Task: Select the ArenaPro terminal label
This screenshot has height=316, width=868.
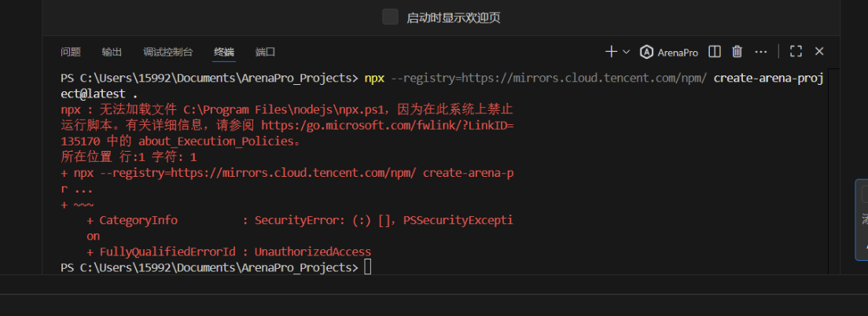Action: pyautogui.click(x=678, y=53)
